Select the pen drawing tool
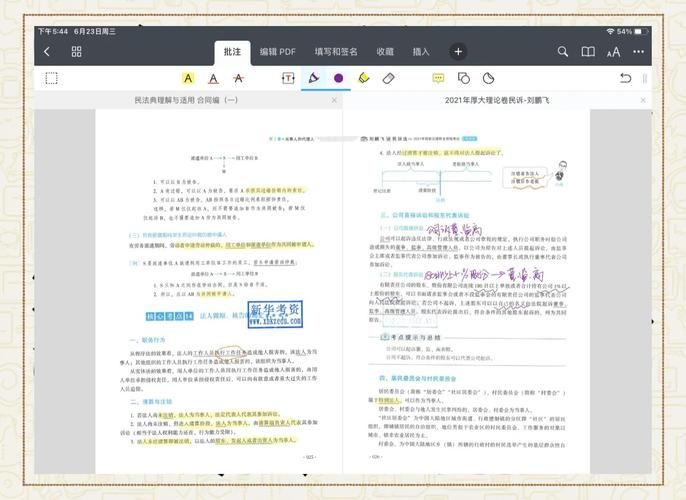 click(313, 78)
